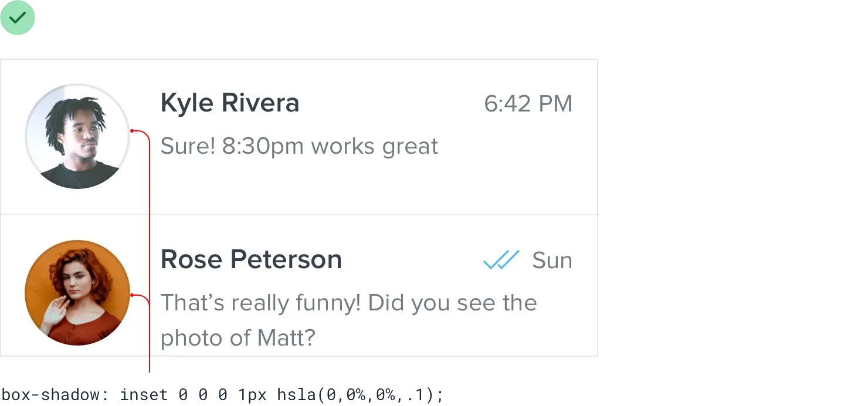Image resolution: width=868 pixels, height=406 pixels.
Task: Click the blue double-check read receipt icon
Action: [501, 260]
